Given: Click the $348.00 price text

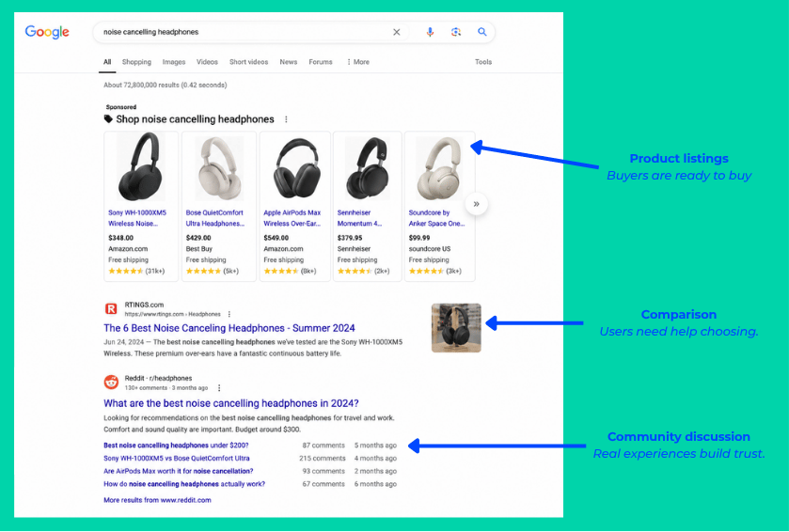Looking at the screenshot, I should [x=120, y=238].
